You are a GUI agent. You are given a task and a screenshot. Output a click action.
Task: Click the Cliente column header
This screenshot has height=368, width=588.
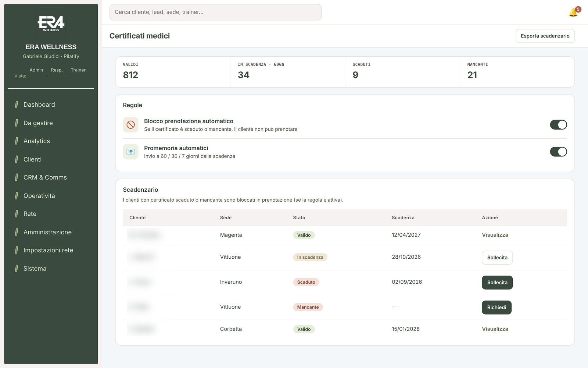pos(137,217)
